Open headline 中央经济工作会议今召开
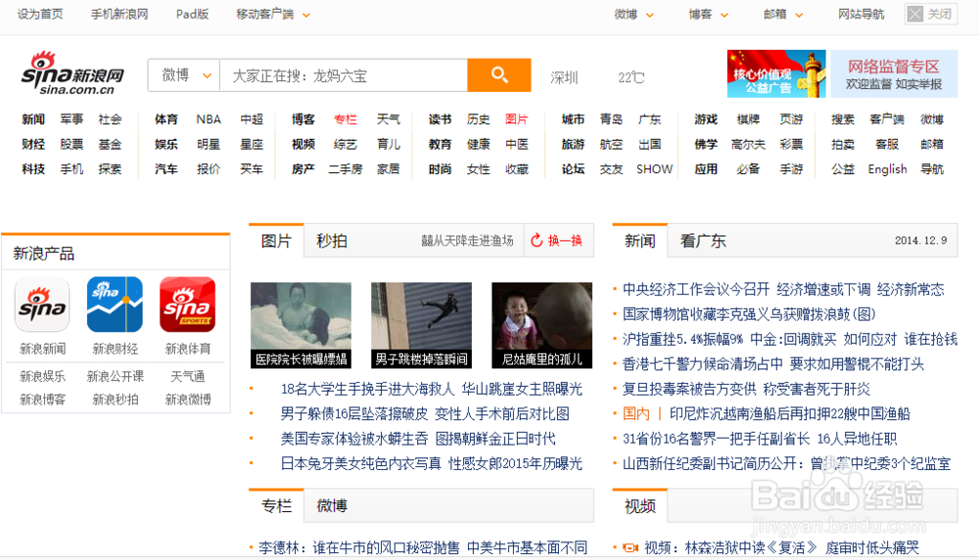The image size is (979, 560). [696, 289]
